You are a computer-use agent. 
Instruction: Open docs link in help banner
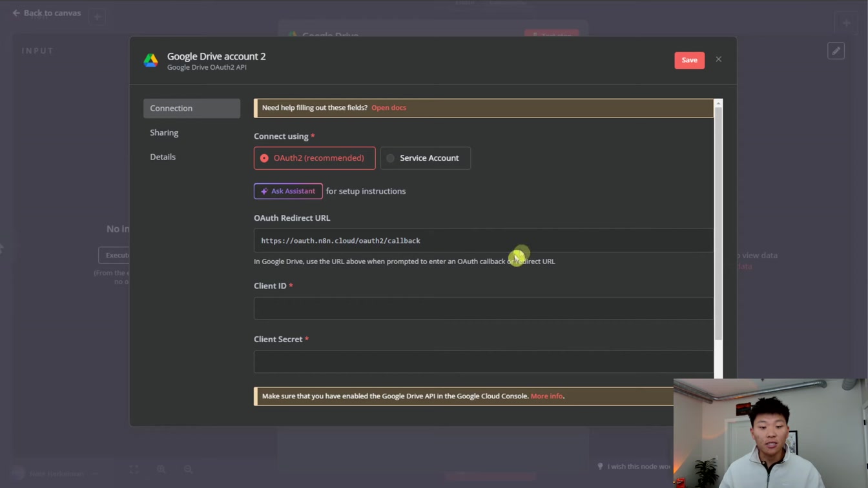pos(389,108)
